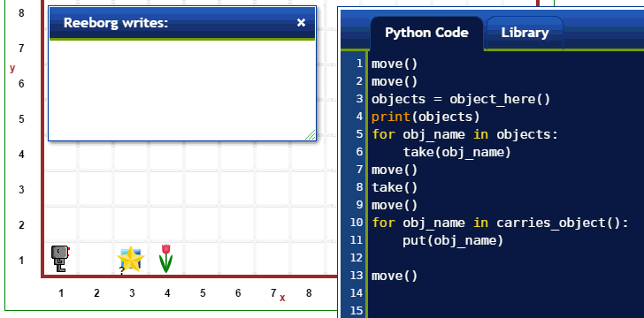Screen dimensions: 644x318
Task: Click line number 15 in the editor gutter
Action: coord(356,311)
